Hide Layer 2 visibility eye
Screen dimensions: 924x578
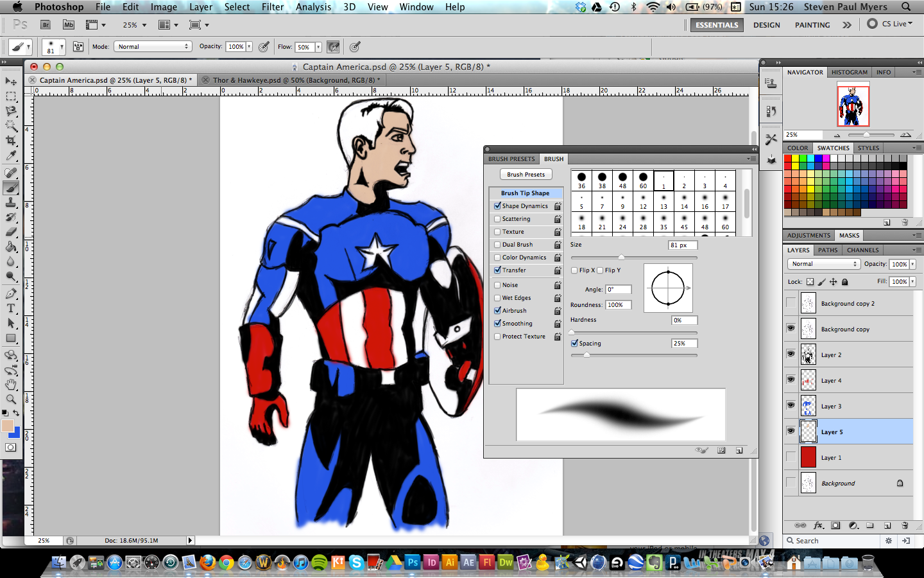(791, 354)
